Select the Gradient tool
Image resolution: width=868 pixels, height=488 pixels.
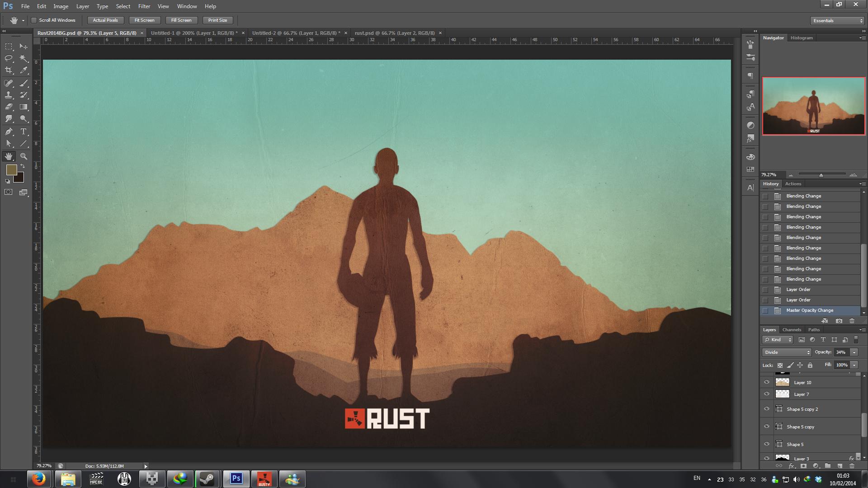click(24, 107)
